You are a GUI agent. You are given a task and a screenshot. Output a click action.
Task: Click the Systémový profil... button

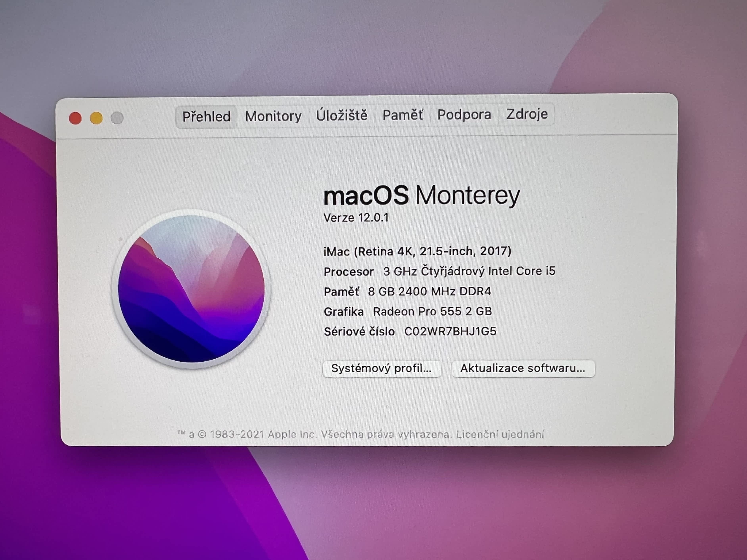(382, 368)
